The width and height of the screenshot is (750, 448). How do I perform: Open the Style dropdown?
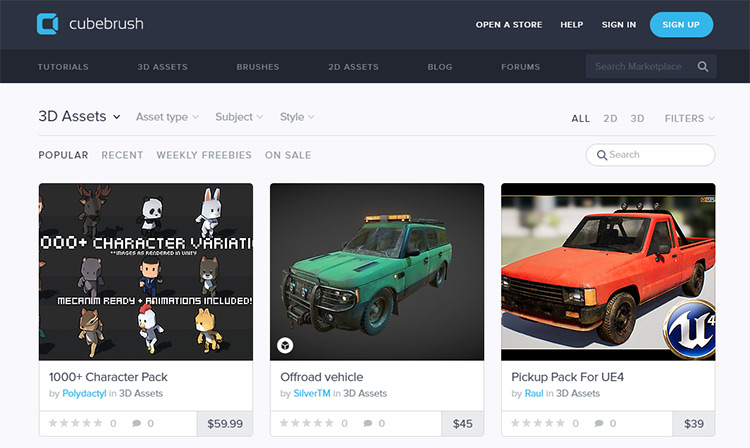coord(297,117)
